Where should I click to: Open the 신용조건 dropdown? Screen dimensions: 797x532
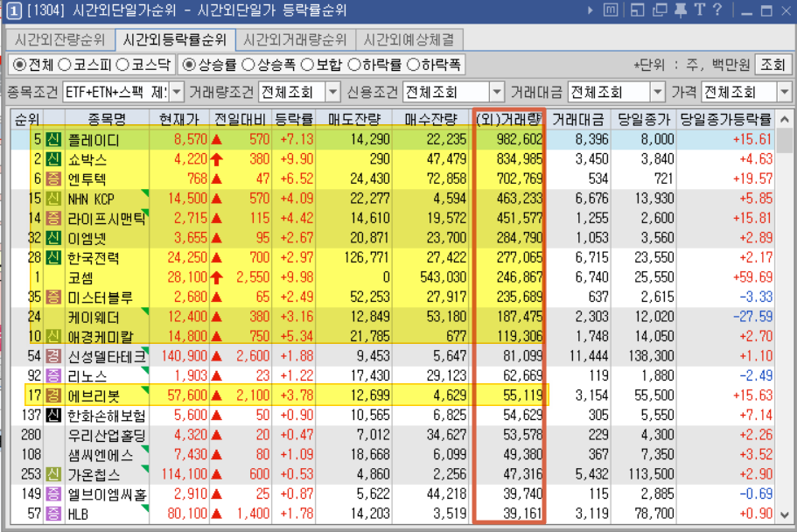[497, 93]
